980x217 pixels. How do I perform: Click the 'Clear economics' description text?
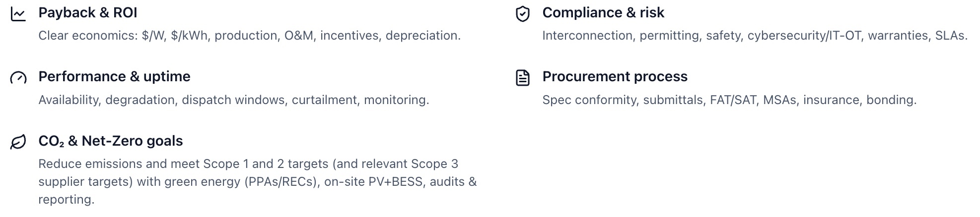coord(249,36)
